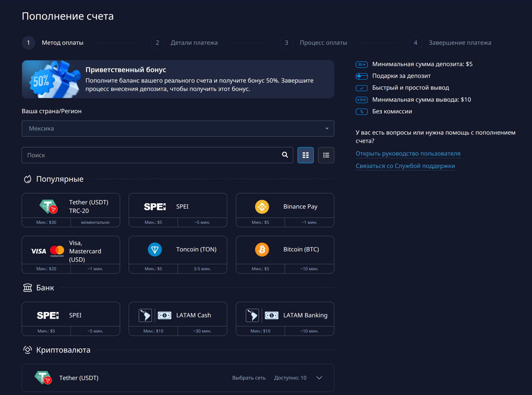Expand the Tether (USDT) network chevron
The height and width of the screenshot is (395, 532).
tap(319, 378)
